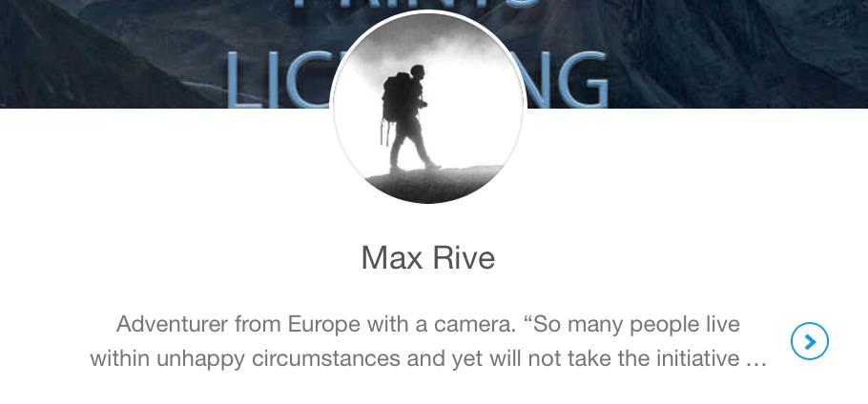Tap the winding path in the cover photo
The height and width of the screenshot is (404, 868).
[221, 91]
